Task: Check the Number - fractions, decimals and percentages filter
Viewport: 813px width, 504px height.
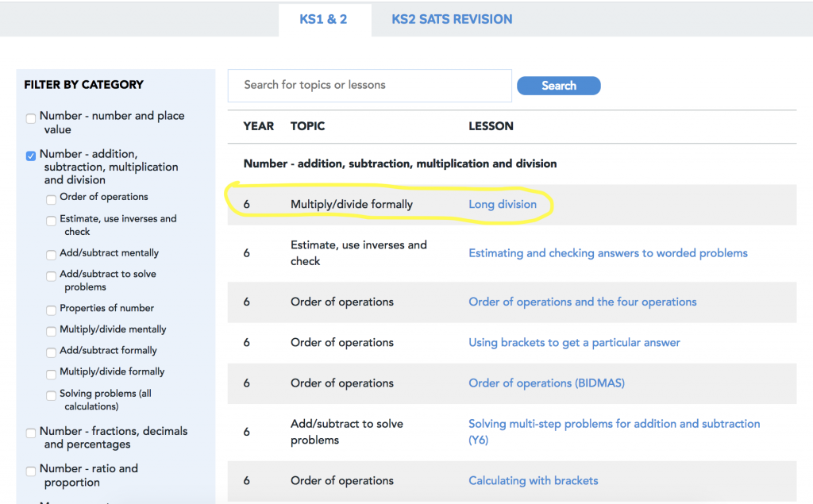Action: tap(30, 432)
